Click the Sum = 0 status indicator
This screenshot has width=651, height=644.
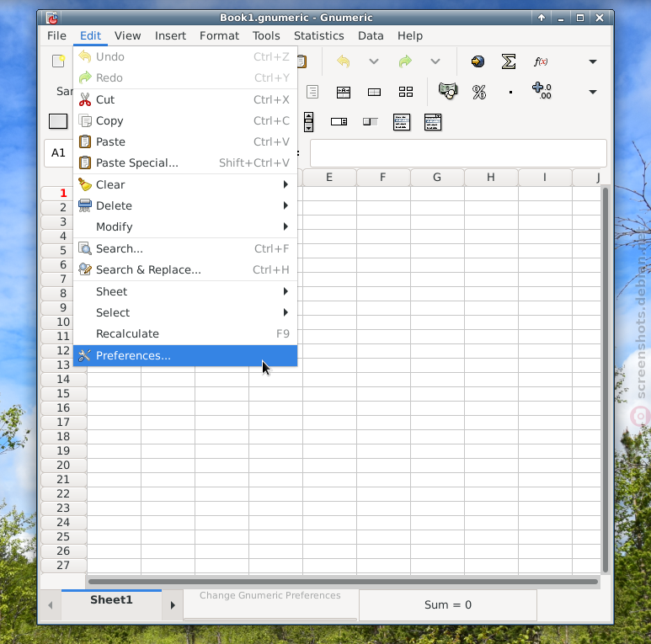[x=447, y=605]
